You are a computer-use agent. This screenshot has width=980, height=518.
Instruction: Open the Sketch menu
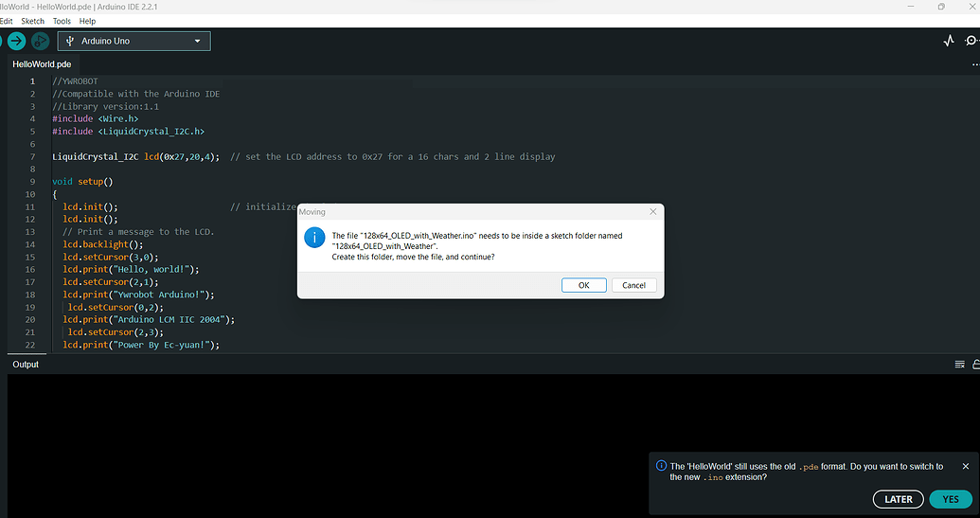pyautogui.click(x=32, y=21)
